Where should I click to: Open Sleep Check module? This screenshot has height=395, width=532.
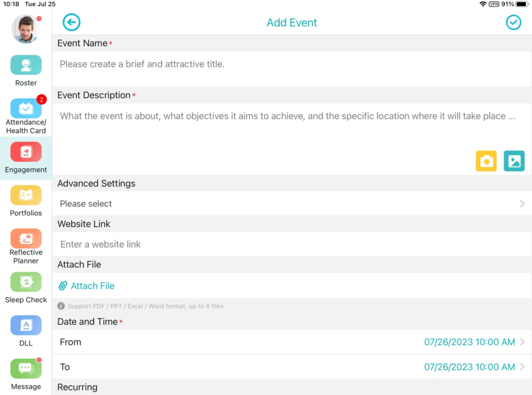[26, 288]
